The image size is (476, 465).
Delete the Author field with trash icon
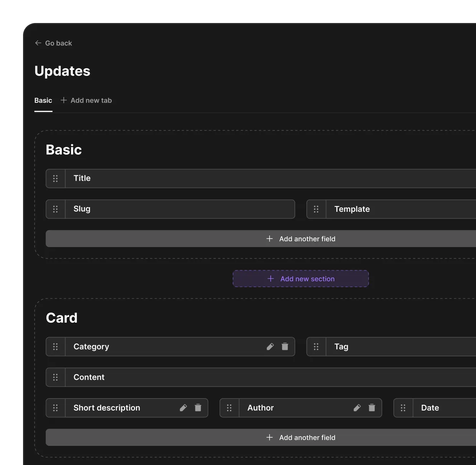click(372, 407)
